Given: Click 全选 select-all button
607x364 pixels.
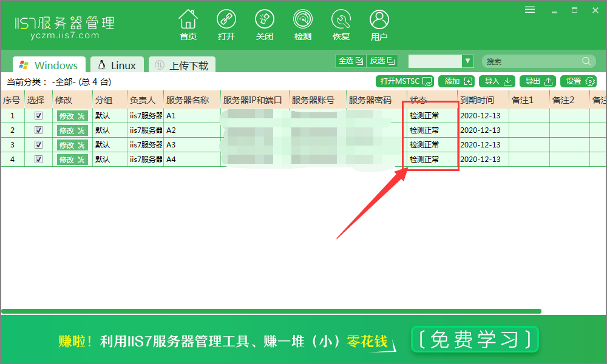Looking at the screenshot, I should point(351,61).
